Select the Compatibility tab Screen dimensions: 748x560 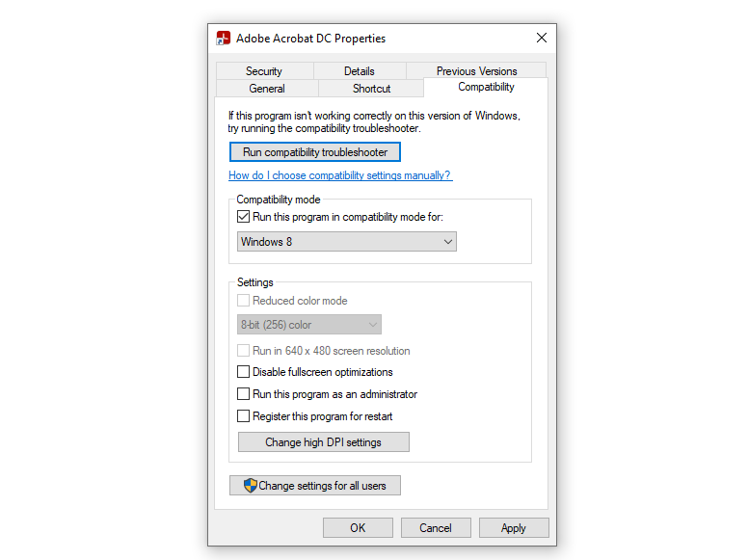pyautogui.click(x=486, y=87)
